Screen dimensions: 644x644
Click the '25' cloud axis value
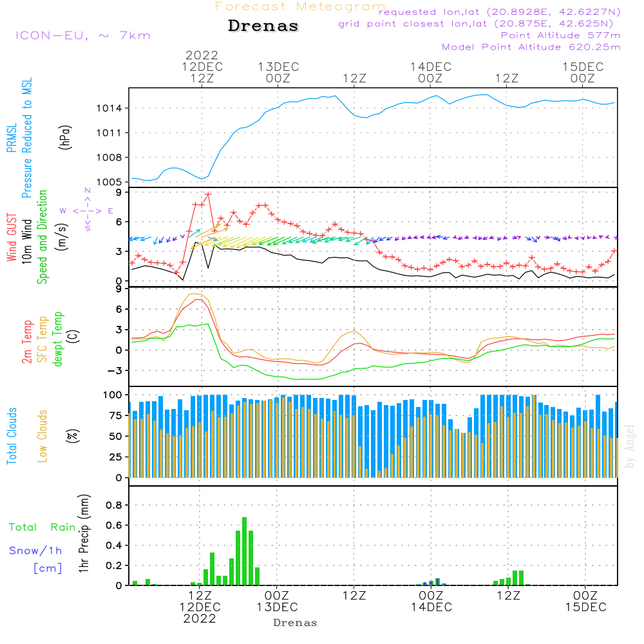(115, 457)
